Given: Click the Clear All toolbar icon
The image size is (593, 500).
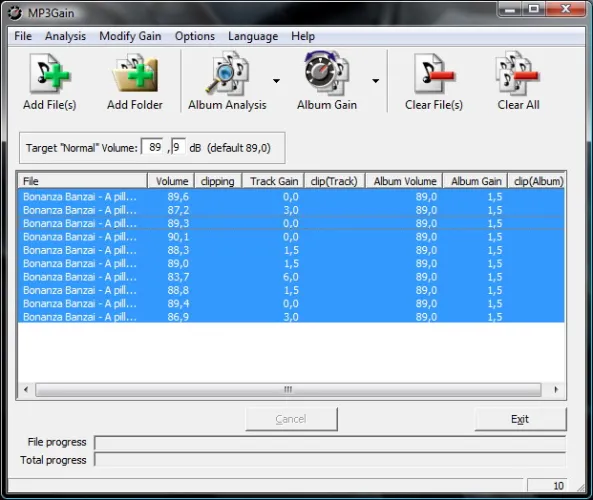Looking at the screenshot, I should [518, 81].
